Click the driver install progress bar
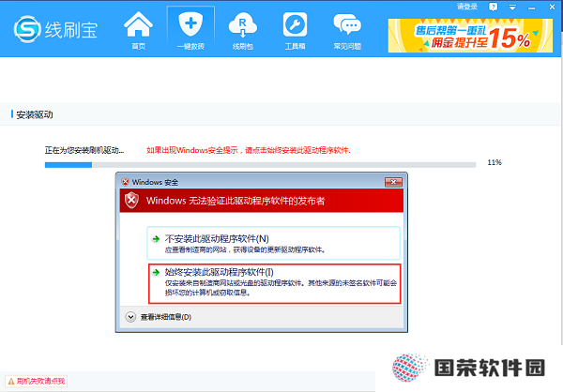Image resolution: width=563 pixels, height=392 pixels. coord(260,165)
